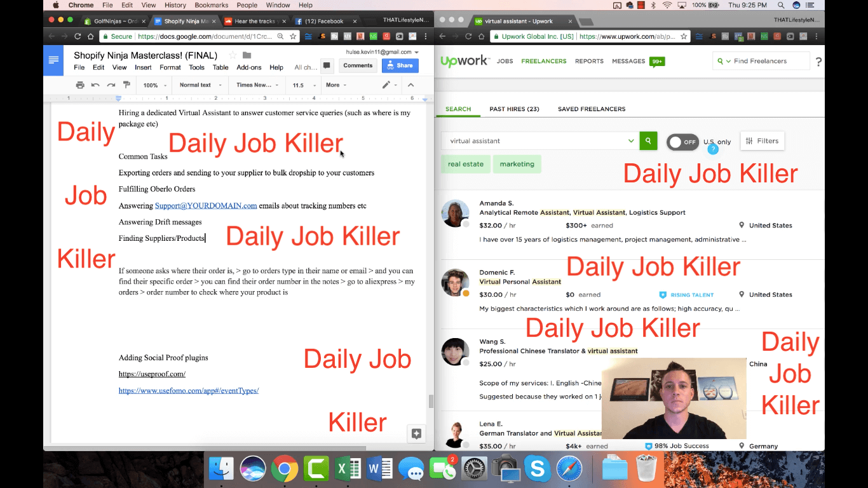The height and width of the screenshot is (488, 868).
Task: Redo edit in Google Docs toolbar
Action: tap(111, 85)
